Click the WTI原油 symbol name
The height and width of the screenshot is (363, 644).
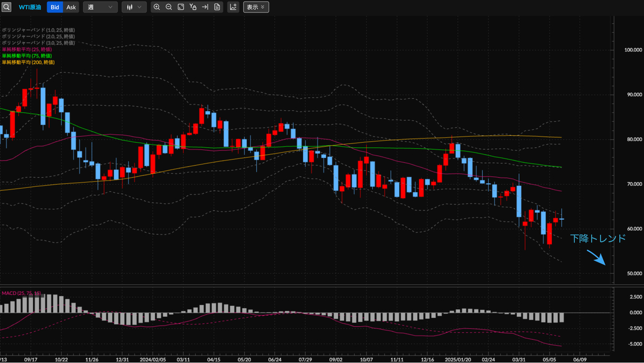(30, 7)
